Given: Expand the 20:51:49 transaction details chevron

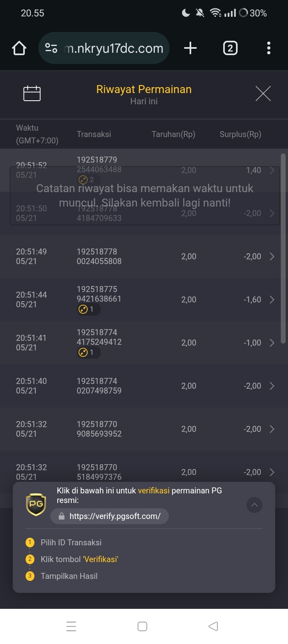Looking at the screenshot, I should (272, 256).
